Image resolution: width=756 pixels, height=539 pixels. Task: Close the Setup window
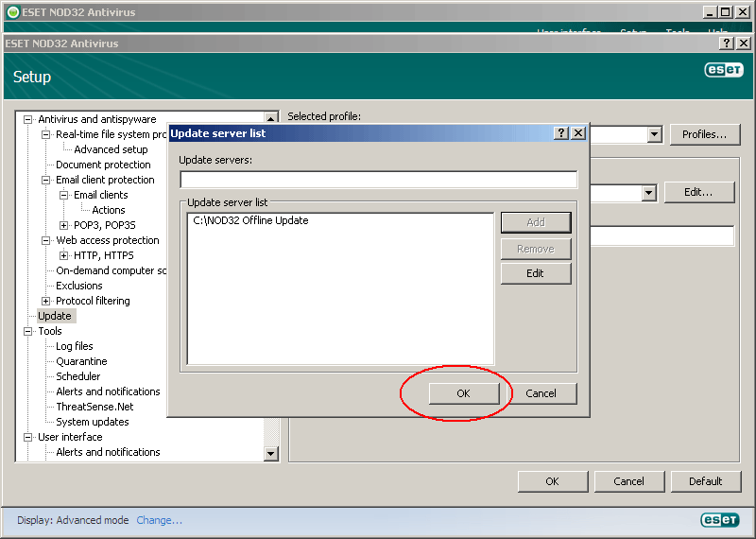point(744,43)
